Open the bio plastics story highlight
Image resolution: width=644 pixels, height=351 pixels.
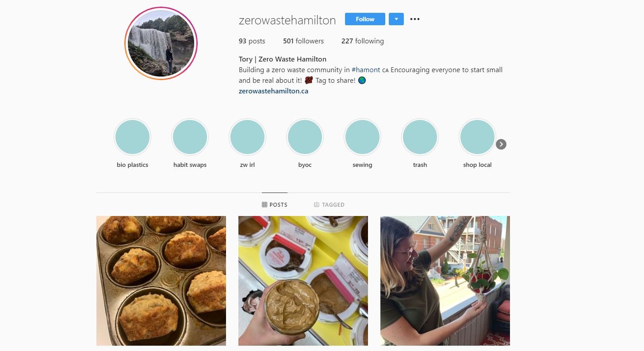pos(132,137)
